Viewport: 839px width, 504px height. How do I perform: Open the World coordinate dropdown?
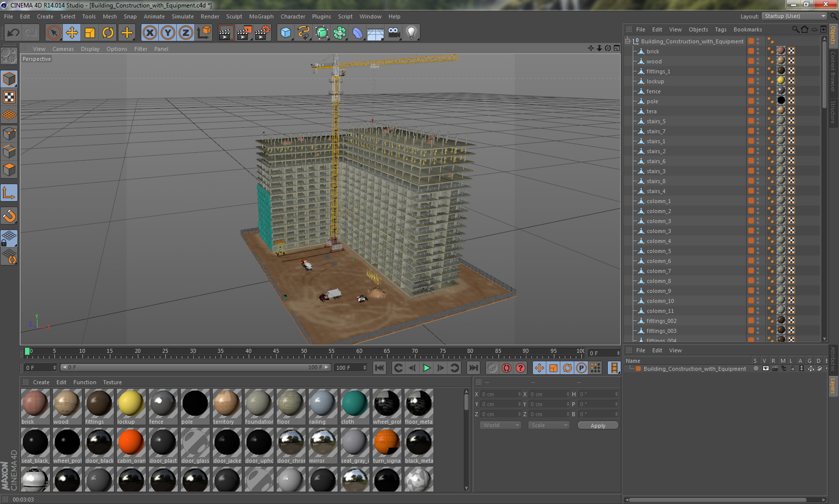click(x=501, y=425)
